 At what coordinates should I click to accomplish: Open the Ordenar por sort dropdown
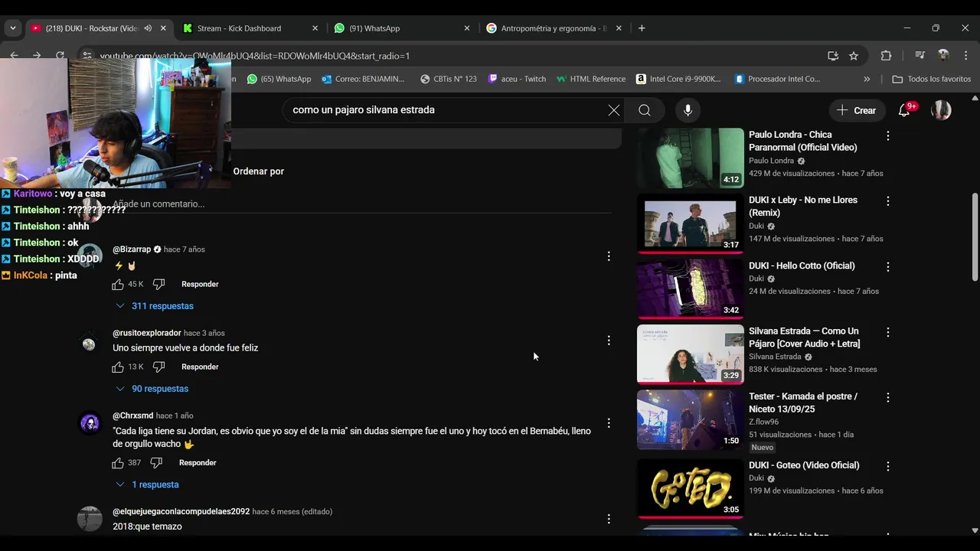pyautogui.click(x=258, y=171)
